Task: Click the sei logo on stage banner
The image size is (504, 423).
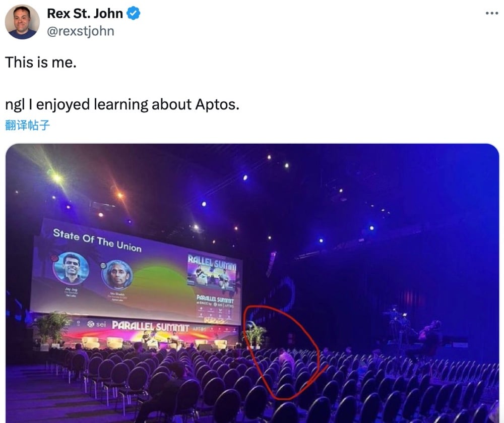Action: click(x=96, y=324)
